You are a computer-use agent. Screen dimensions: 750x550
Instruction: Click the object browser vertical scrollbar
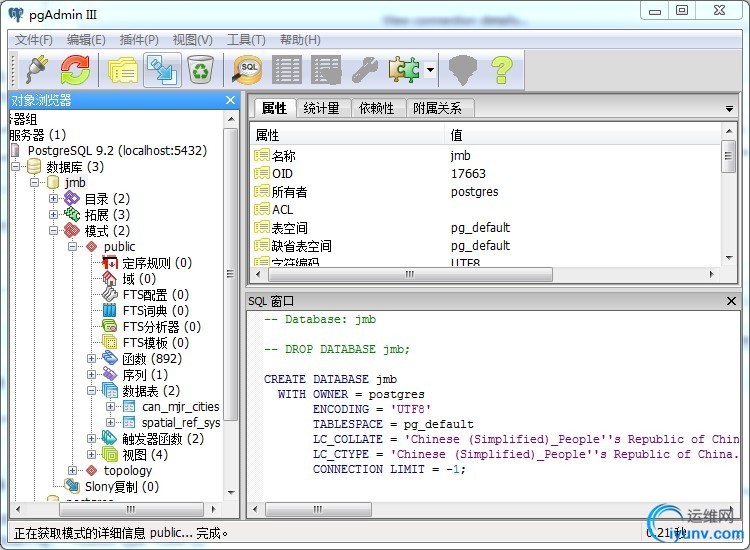(231, 274)
